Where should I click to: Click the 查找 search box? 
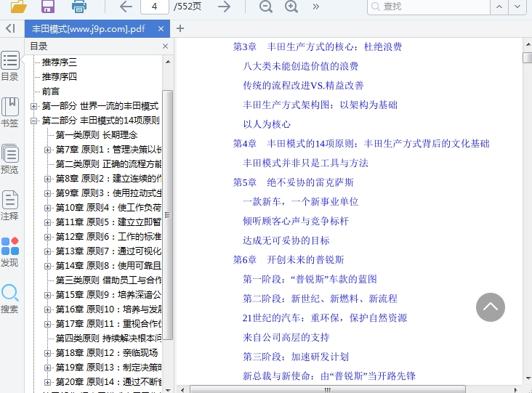(x=429, y=7)
